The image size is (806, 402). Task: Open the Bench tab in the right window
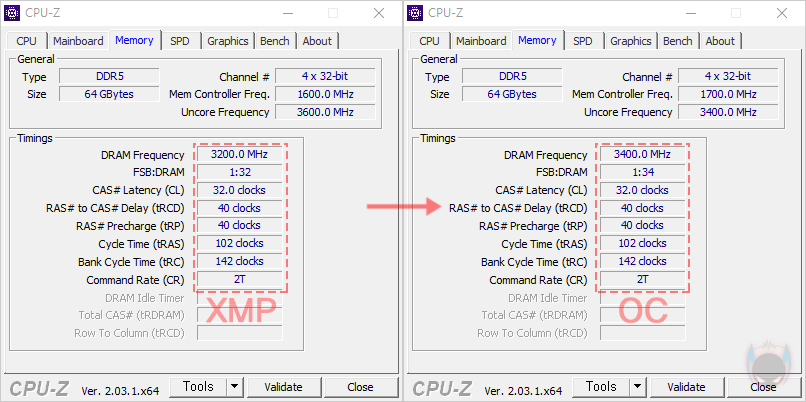pyautogui.click(x=678, y=41)
